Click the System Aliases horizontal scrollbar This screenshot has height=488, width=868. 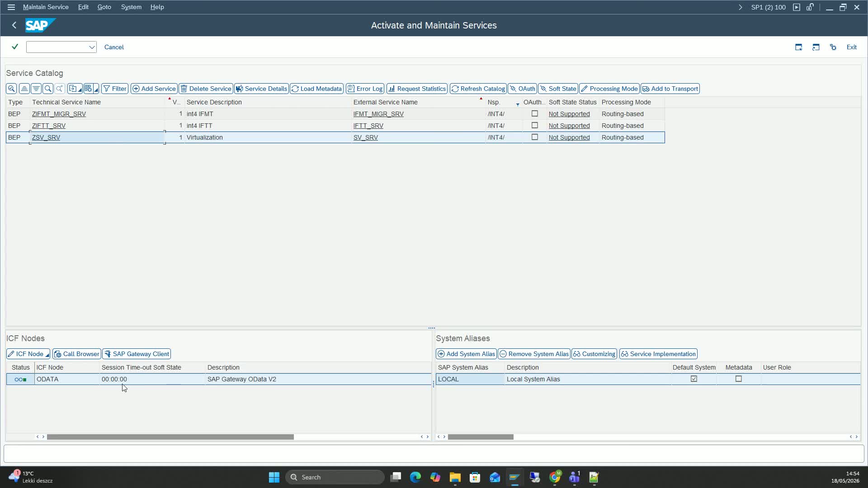[x=481, y=437]
